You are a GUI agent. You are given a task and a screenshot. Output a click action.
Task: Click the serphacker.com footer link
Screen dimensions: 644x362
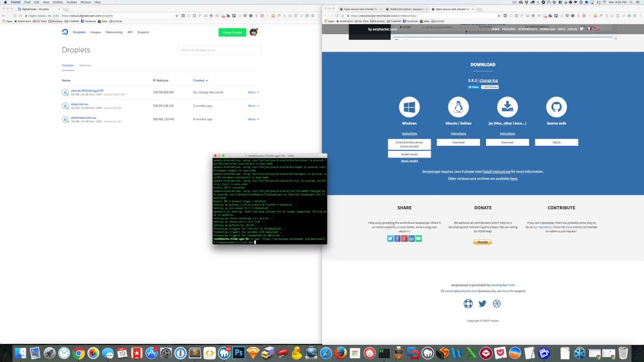coord(503,285)
